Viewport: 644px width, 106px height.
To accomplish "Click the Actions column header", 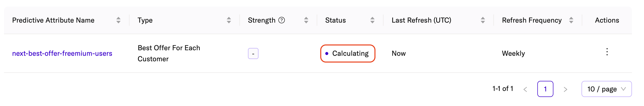I will click(607, 20).
